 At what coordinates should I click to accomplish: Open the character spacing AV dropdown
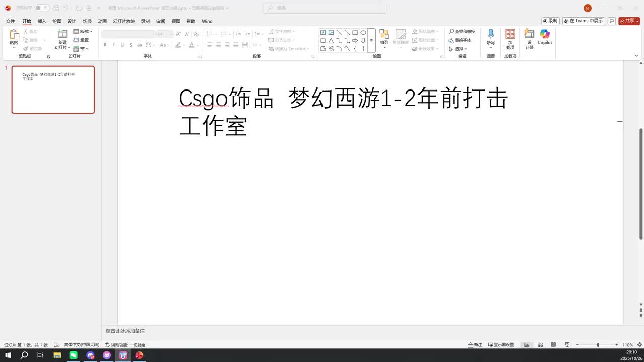[151, 45]
